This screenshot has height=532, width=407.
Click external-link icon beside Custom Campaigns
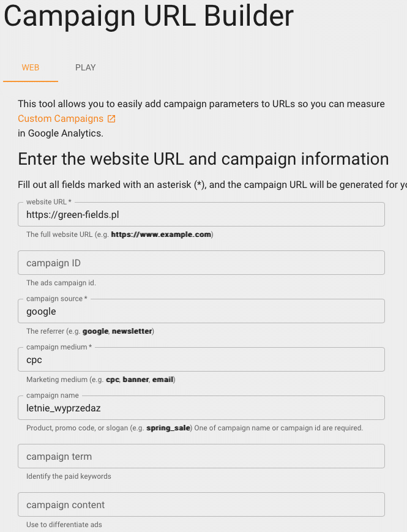(x=111, y=119)
